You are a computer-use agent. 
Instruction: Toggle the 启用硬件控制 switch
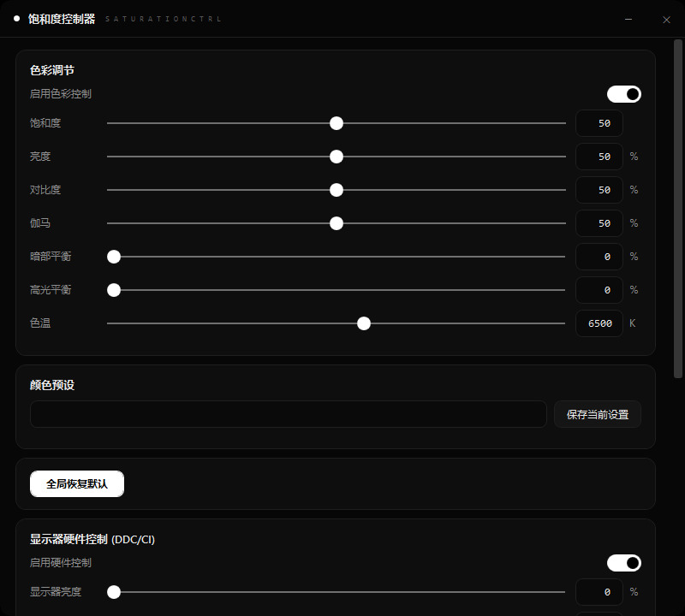(x=624, y=563)
